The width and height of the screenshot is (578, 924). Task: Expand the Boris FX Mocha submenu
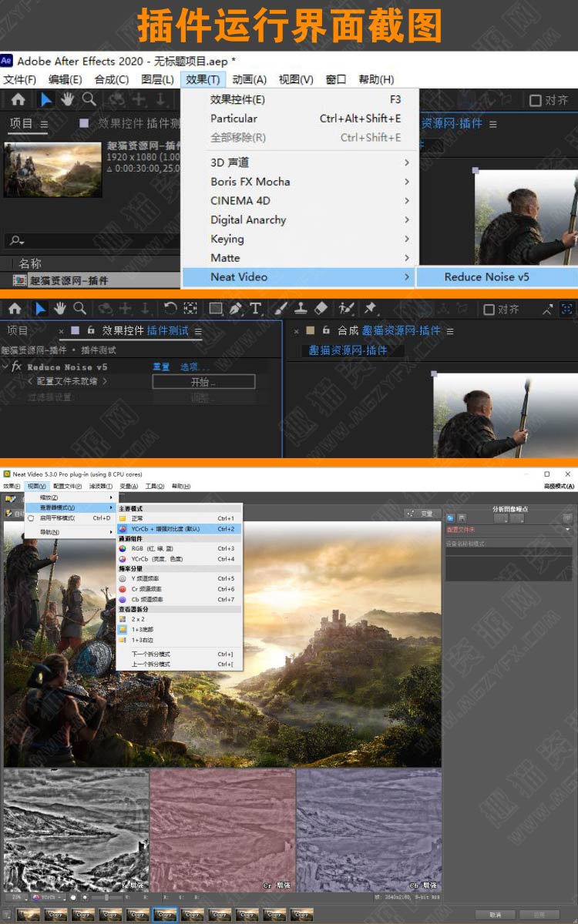pos(300,182)
